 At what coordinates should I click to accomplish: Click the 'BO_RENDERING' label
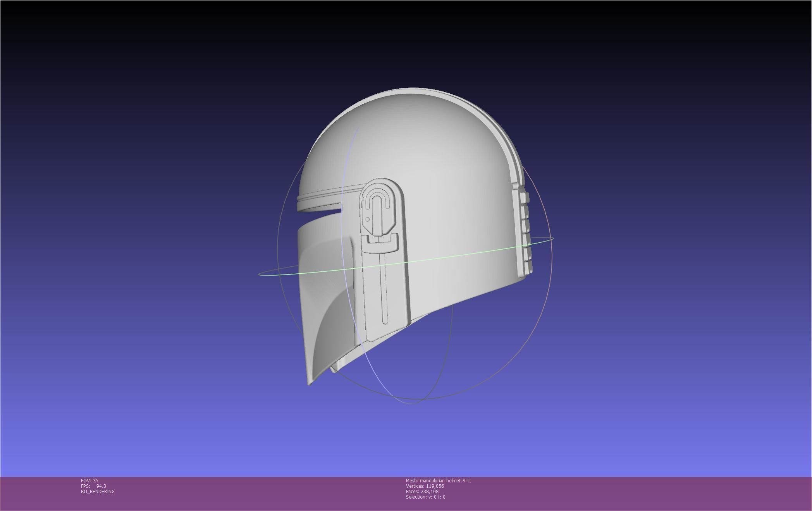(98, 491)
